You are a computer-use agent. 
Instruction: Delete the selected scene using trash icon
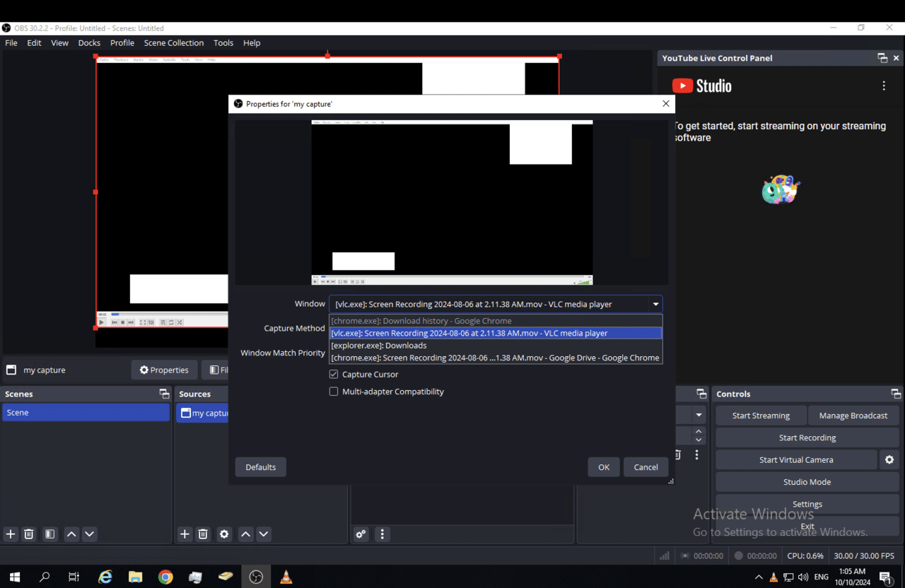[x=28, y=534]
